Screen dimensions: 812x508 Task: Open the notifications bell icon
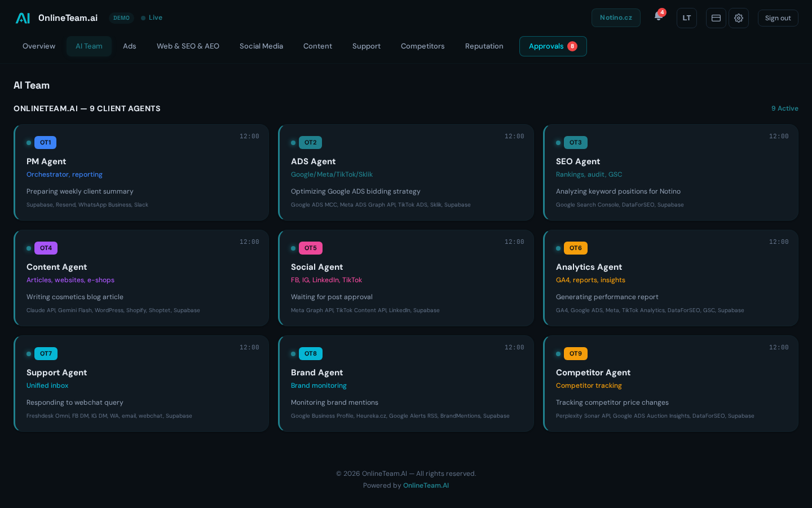coord(658,16)
